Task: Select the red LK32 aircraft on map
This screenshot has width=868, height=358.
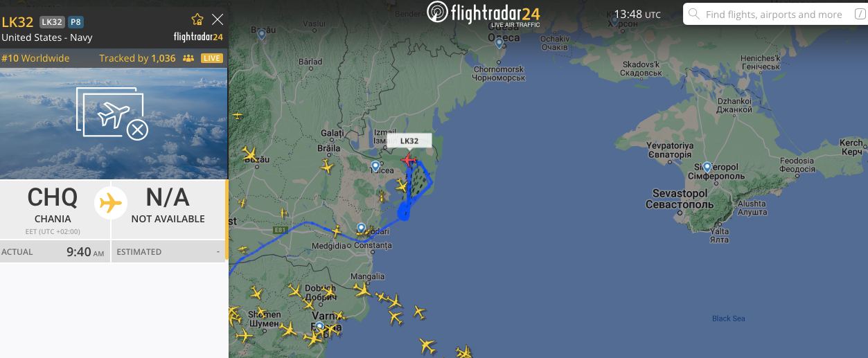Action: 409,161
